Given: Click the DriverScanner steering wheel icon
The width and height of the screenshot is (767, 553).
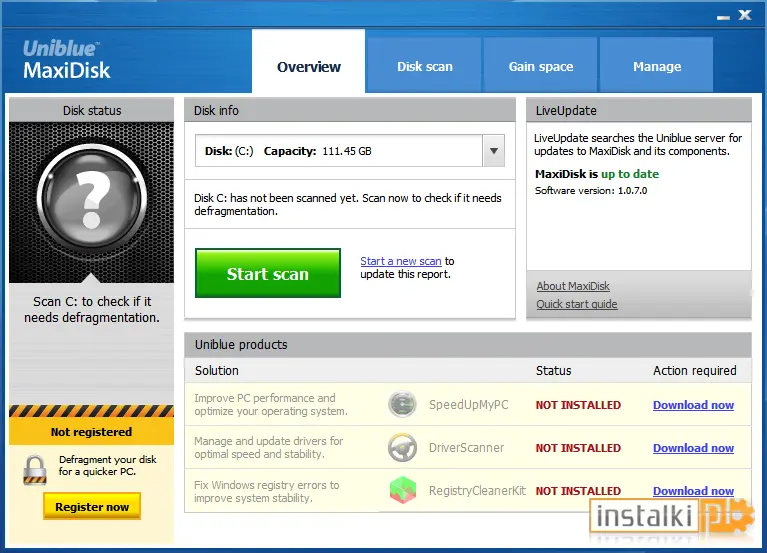Looking at the screenshot, I should coord(402,447).
